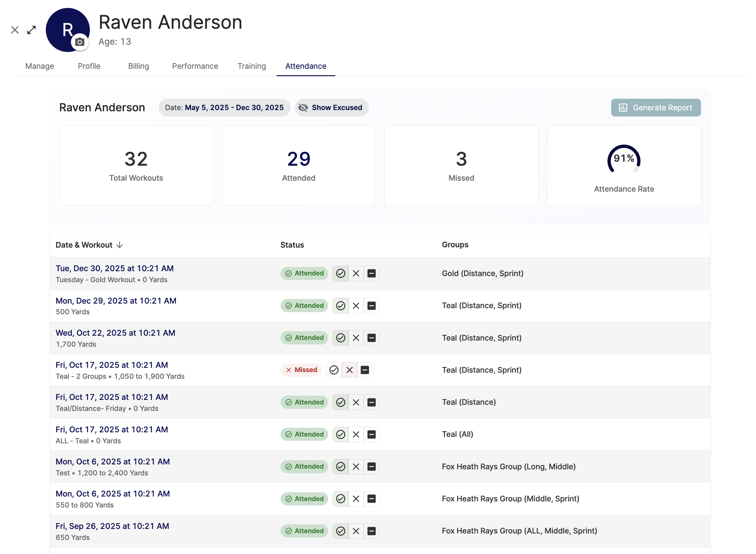Mark Sep 26 workout as missed
The height and width of the screenshot is (554, 756).
[356, 531]
